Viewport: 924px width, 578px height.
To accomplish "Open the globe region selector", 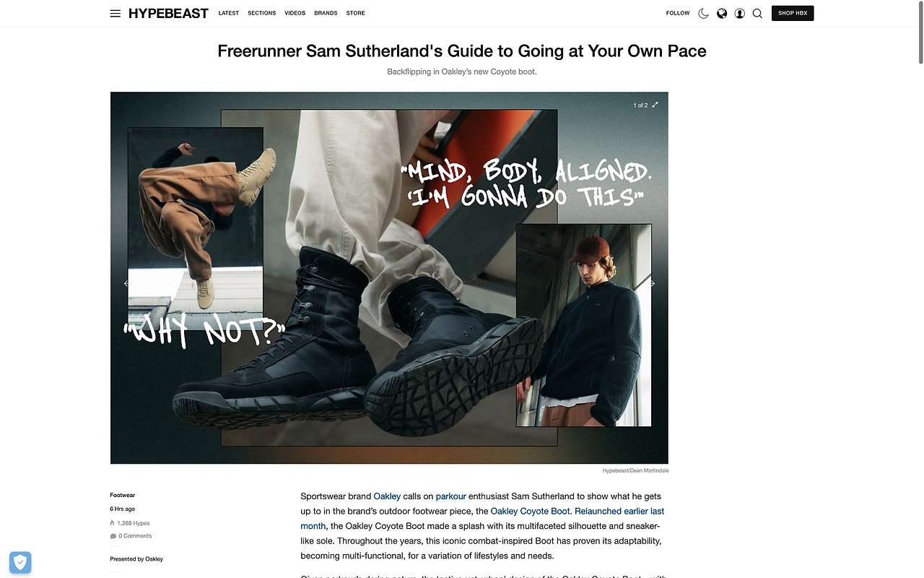I will (722, 13).
